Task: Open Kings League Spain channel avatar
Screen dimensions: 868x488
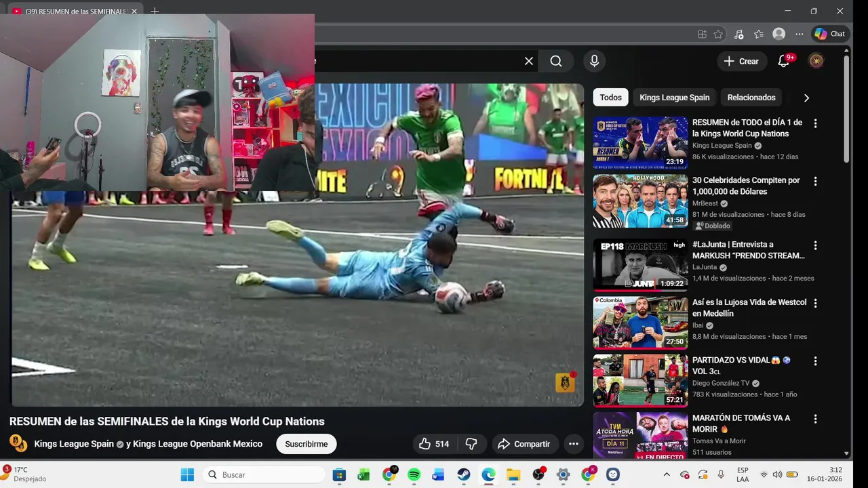Action: pyautogui.click(x=18, y=444)
